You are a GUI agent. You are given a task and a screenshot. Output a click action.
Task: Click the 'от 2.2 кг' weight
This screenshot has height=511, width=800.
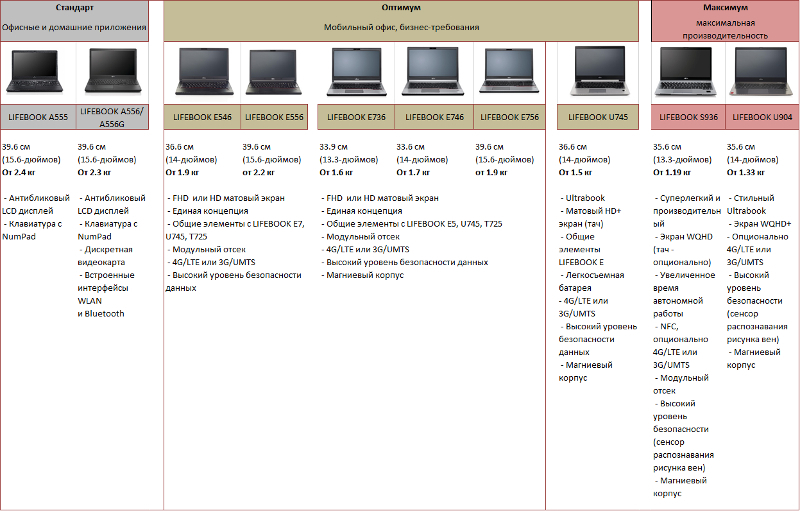[258, 172]
